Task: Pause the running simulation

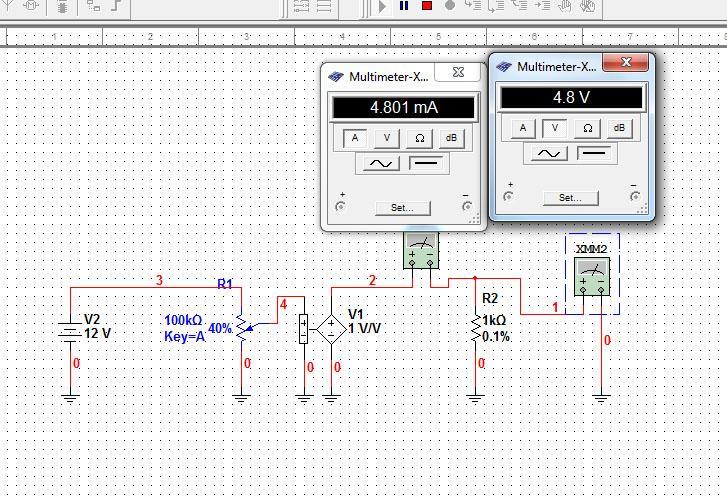Action: [x=404, y=6]
